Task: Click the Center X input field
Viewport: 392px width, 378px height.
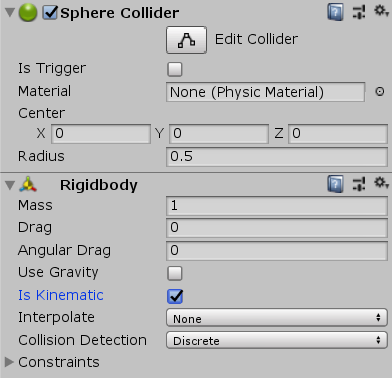Action: point(101,134)
